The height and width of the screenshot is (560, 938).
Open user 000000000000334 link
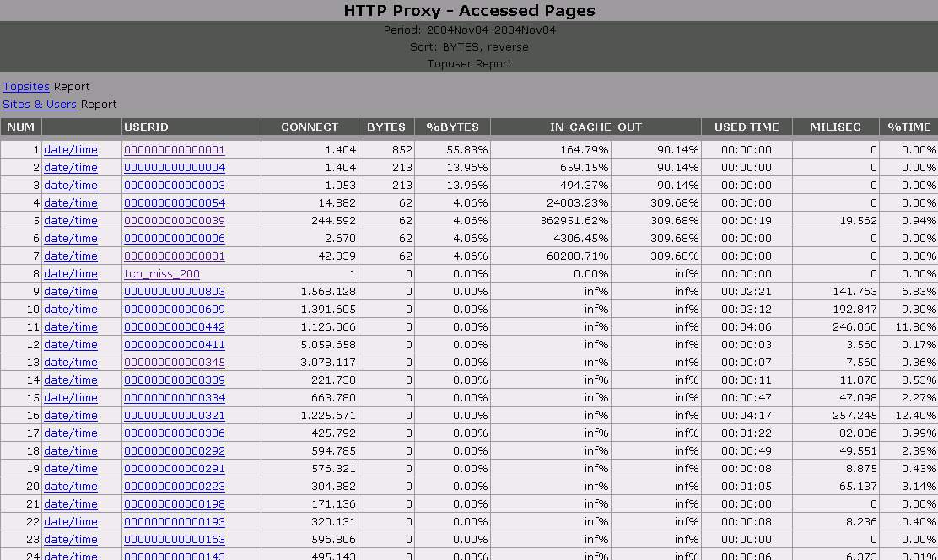(x=175, y=398)
